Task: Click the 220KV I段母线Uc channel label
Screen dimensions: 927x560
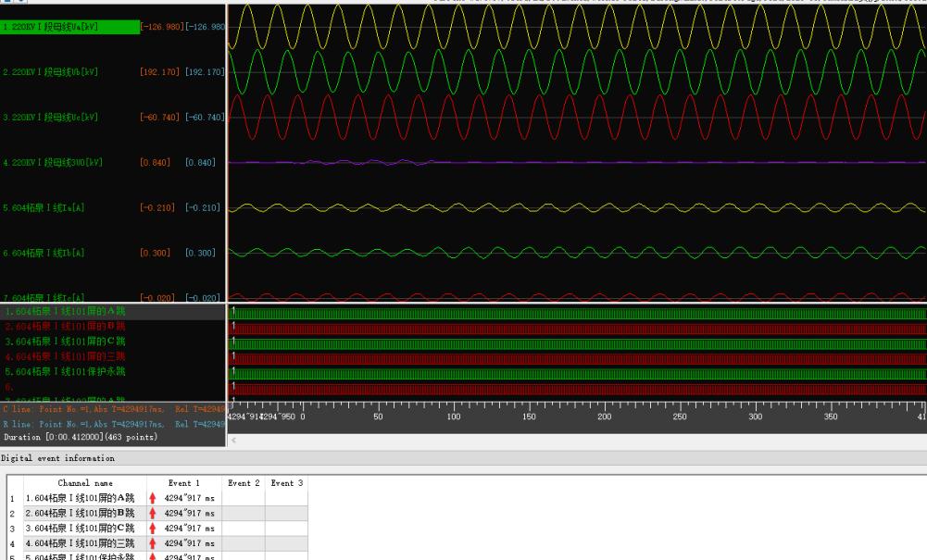Action: click(x=50, y=117)
